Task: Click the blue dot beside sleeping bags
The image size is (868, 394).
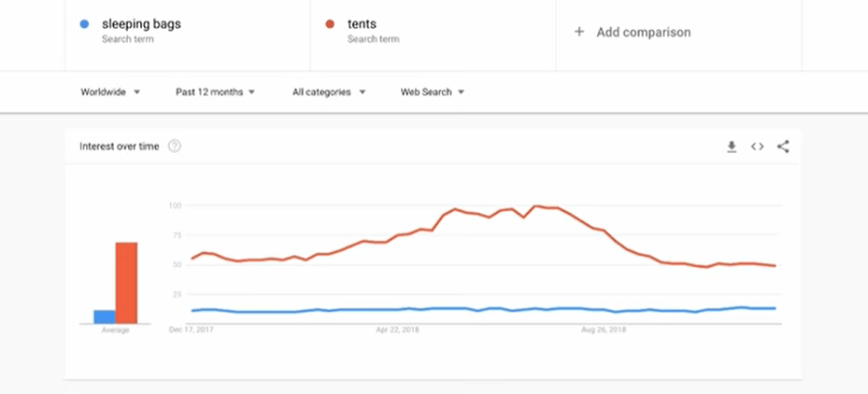Action: [x=85, y=24]
